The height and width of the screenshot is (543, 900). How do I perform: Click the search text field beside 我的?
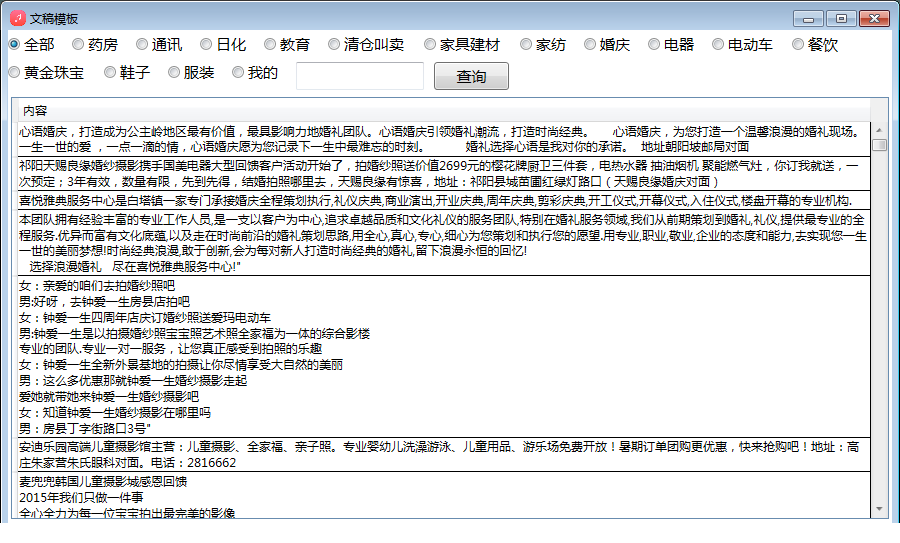click(360, 76)
